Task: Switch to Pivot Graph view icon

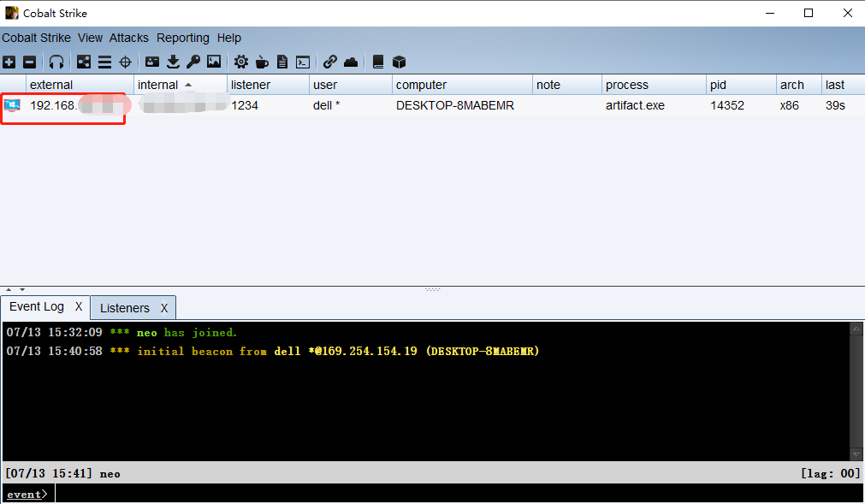Action: (x=84, y=62)
